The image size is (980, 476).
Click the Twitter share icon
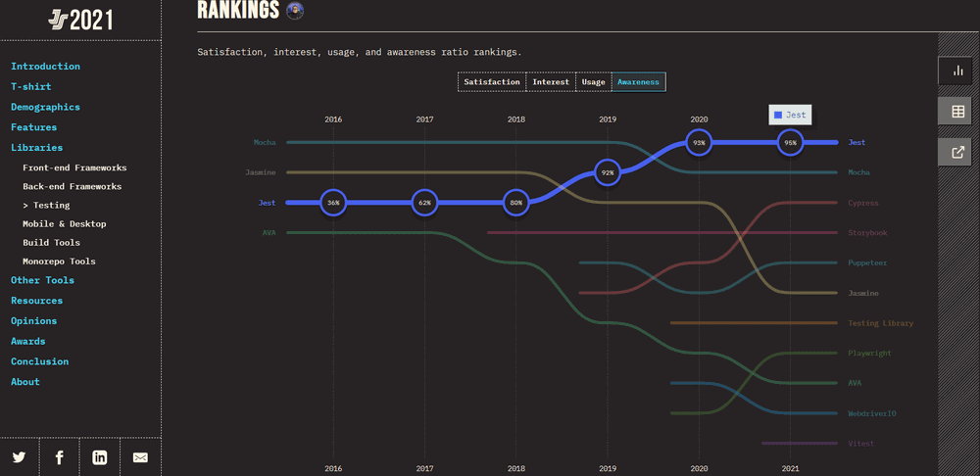pyautogui.click(x=20, y=456)
